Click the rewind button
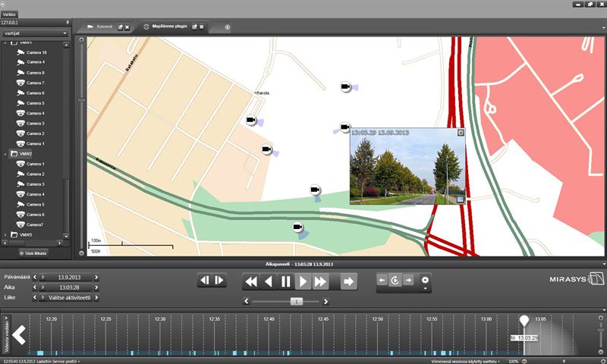The height and width of the screenshot is (364, 607). 250,281
